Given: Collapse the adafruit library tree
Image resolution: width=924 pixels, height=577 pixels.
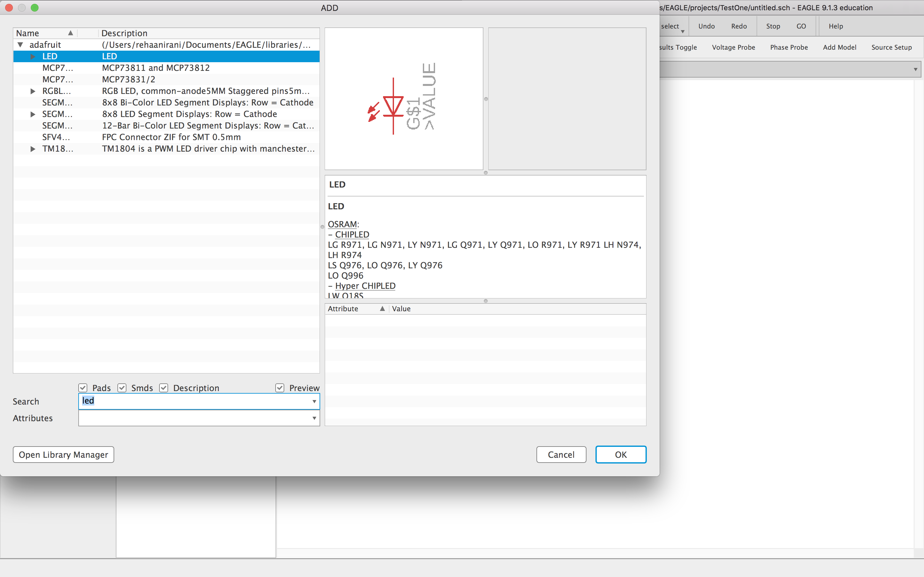Looking at the screenshot, I should [20, 45].
